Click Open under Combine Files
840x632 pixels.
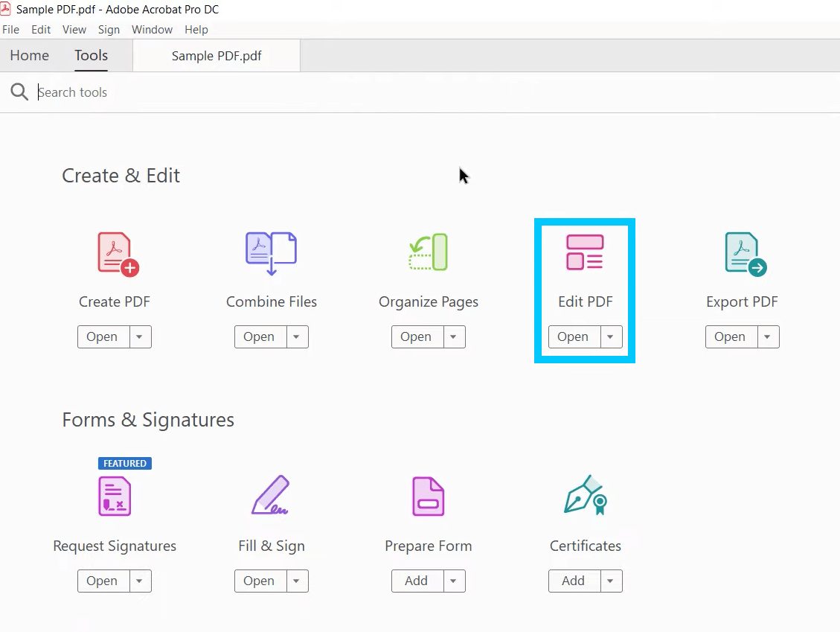click(x=259, y=336)
